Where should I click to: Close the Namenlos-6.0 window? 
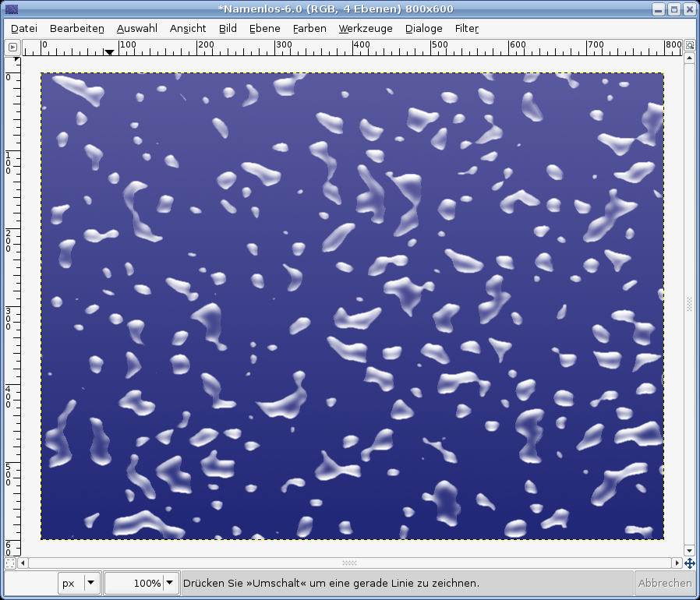[689, 9]
